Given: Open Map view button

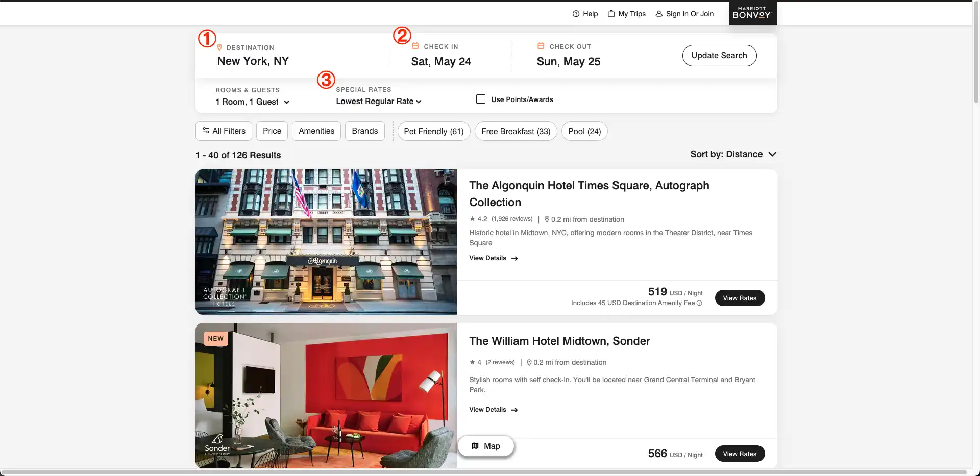Looking at the screenshot, I should (x=486, y=446).
